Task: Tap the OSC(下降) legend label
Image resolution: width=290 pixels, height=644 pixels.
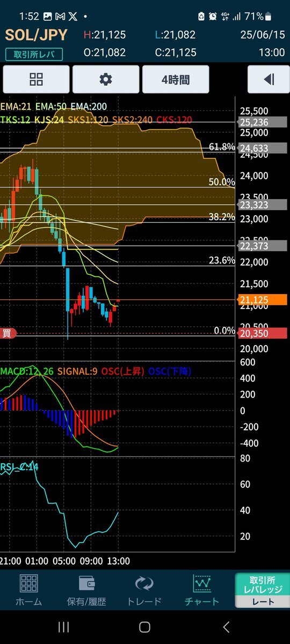Action: tap(170, 371)
